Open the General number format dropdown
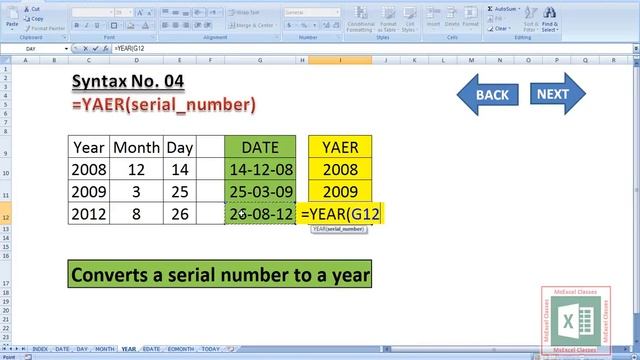 click(x=337, y=13)
